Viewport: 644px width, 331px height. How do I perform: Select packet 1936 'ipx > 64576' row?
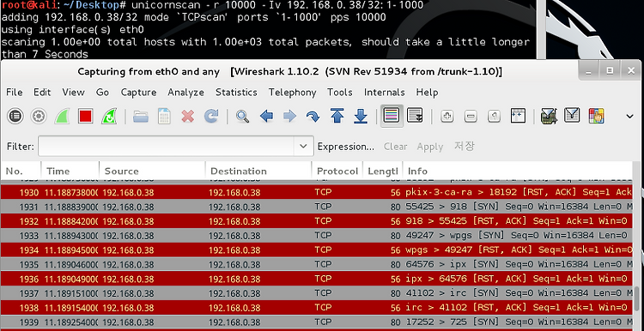[317, 279]
